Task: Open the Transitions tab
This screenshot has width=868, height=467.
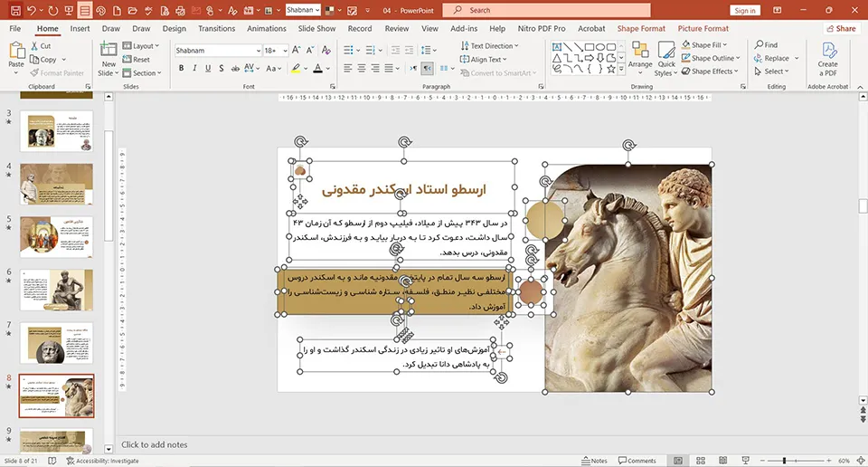Action: [216, 28]
